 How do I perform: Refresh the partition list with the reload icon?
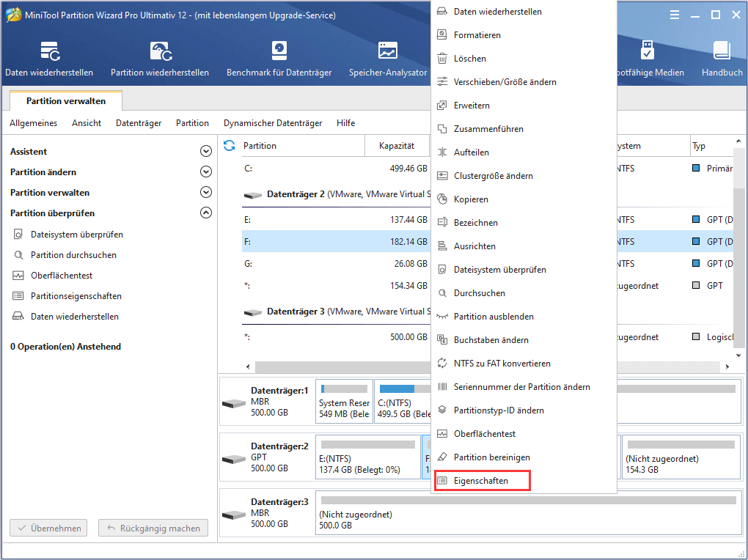[x=229, y=145]
